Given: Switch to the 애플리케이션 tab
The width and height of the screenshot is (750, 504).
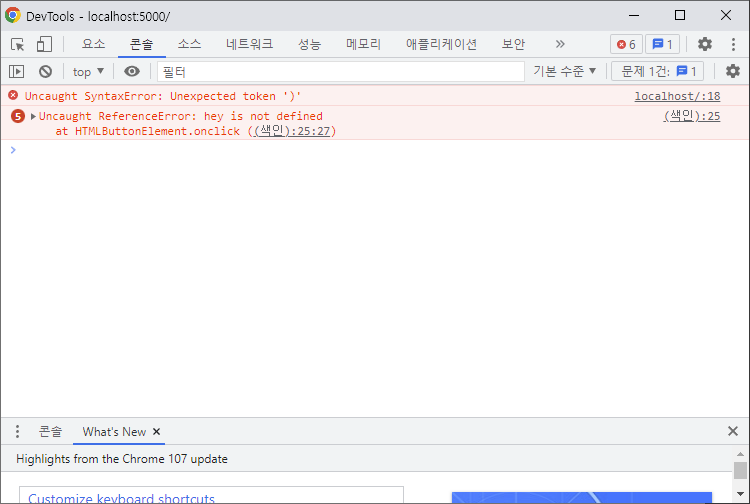Looking at the screenshot, I should 441,44.
